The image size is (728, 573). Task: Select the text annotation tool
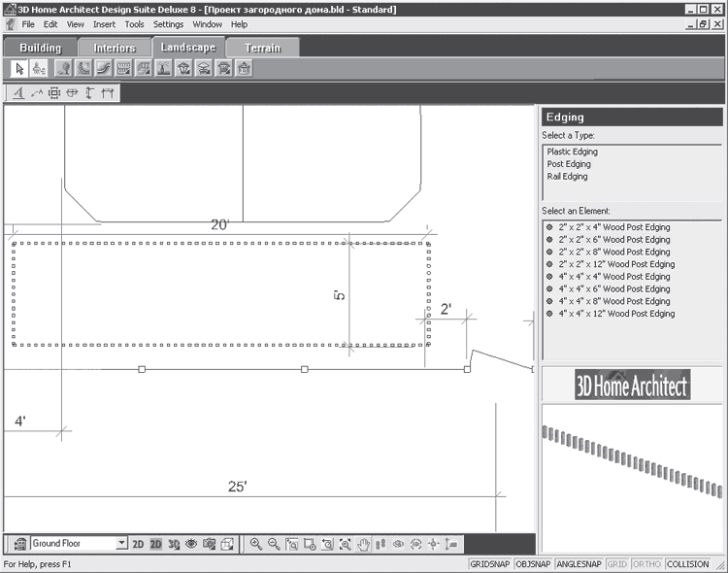point(17,93)
